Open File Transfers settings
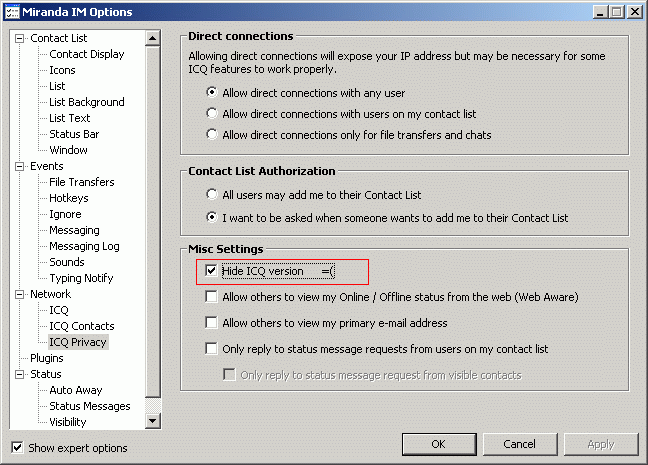 [x=81, y=182]
